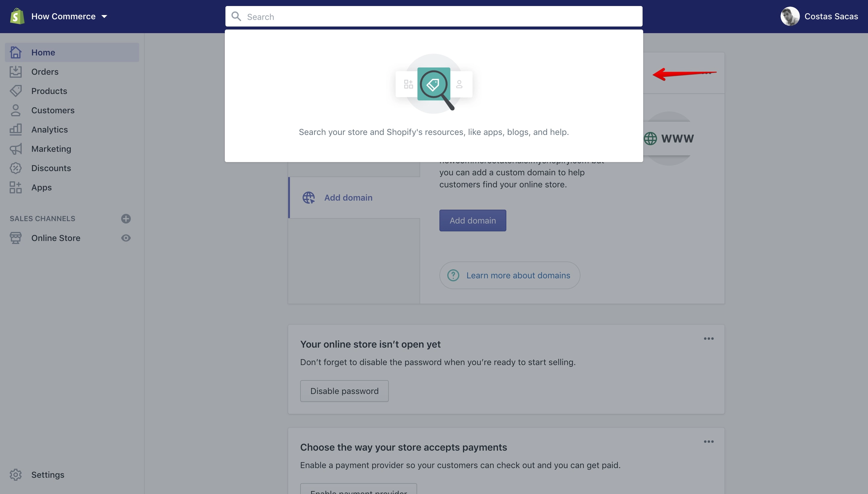Select the Add domain step tab
Viewport: 868px width, 494px height.
(354, 198)
